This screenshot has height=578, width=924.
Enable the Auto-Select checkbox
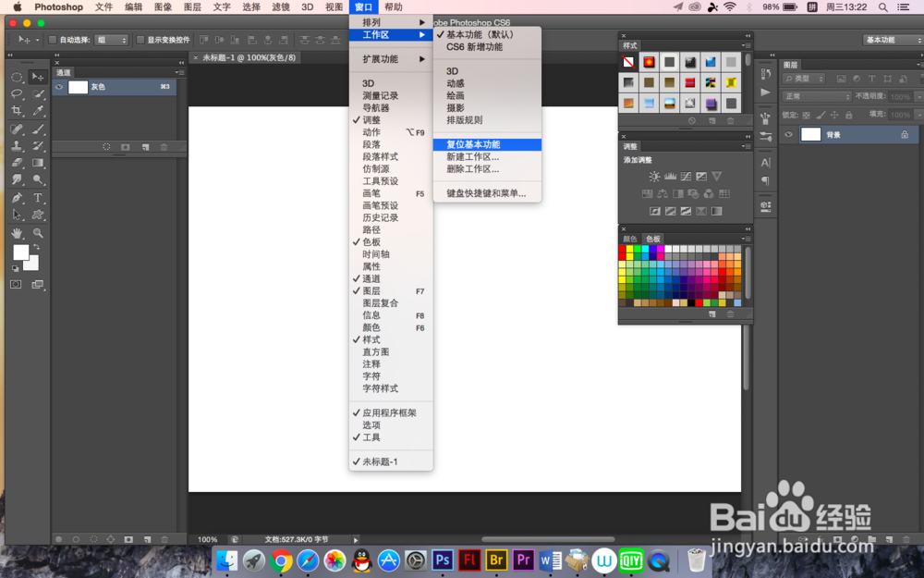52,40
